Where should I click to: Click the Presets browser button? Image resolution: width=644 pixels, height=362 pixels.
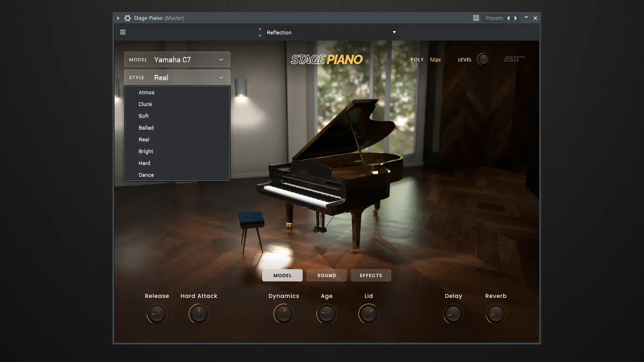494,17
